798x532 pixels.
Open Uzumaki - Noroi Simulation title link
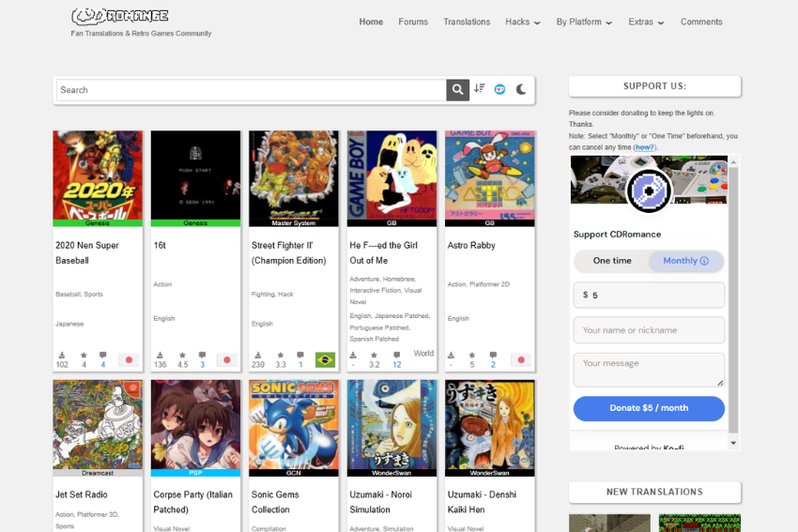point(380,502)
